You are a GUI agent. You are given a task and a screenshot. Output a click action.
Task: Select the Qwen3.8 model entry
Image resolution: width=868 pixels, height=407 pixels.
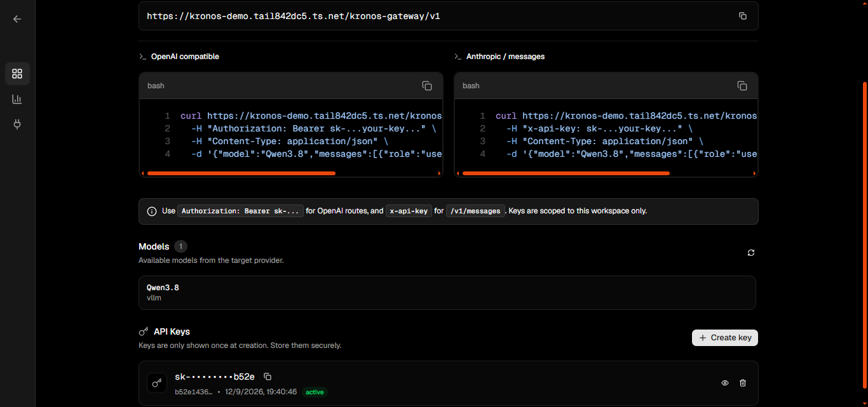click(447, 293)
